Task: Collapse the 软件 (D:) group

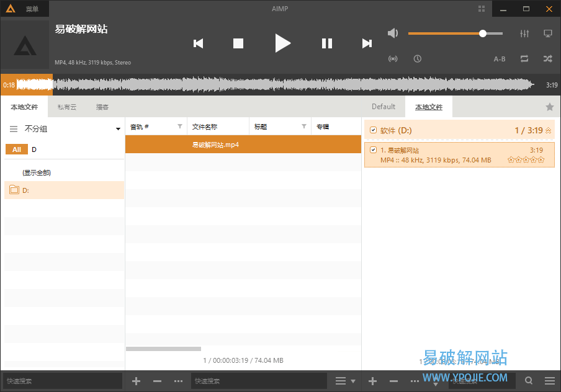Action: click(548, 130)
